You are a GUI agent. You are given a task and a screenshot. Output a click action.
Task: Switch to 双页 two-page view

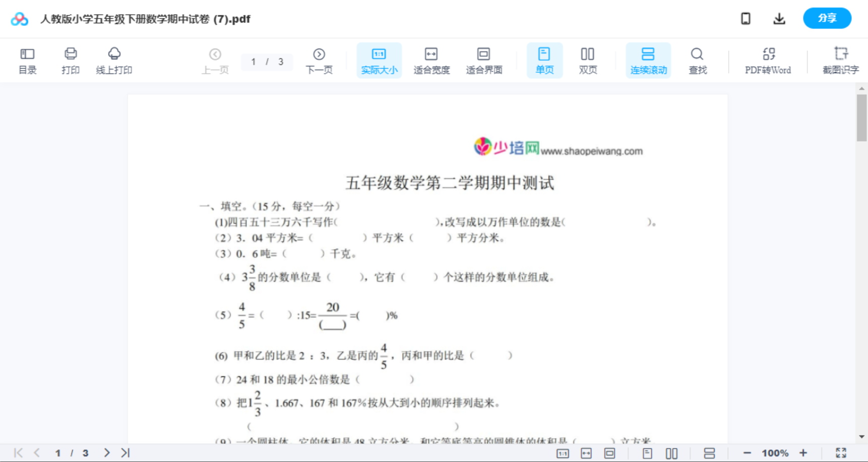[x=588, y=60]
